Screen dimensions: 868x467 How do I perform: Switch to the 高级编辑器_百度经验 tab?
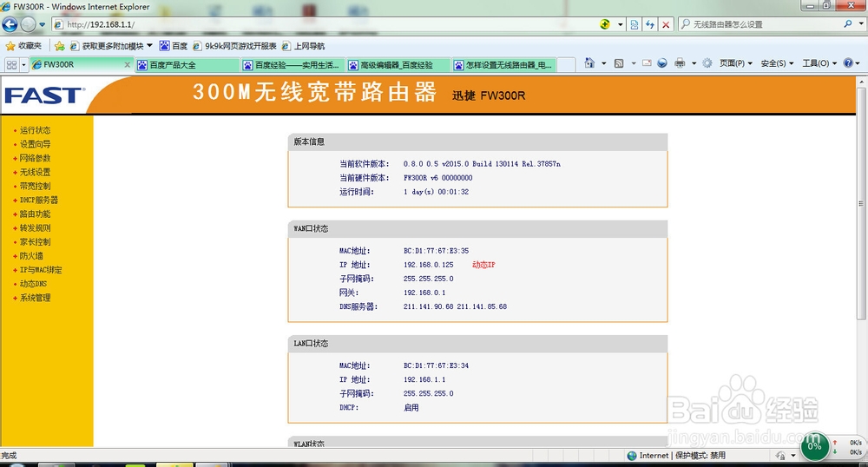point(398,65)
